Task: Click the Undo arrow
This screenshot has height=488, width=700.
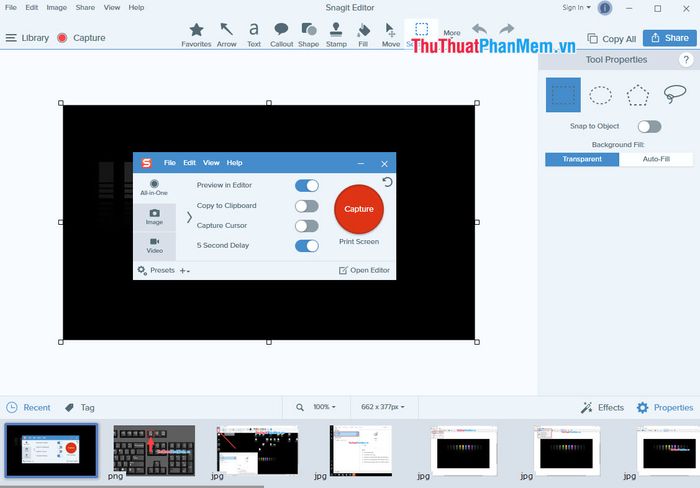Action: pyautogui.click(x=479, y=29)
